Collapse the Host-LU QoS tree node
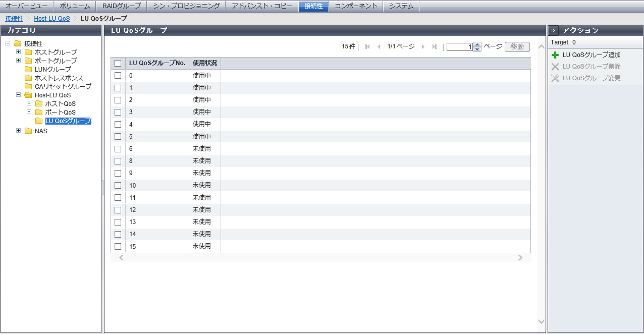The image size is (644, 334). coord(19,95)
